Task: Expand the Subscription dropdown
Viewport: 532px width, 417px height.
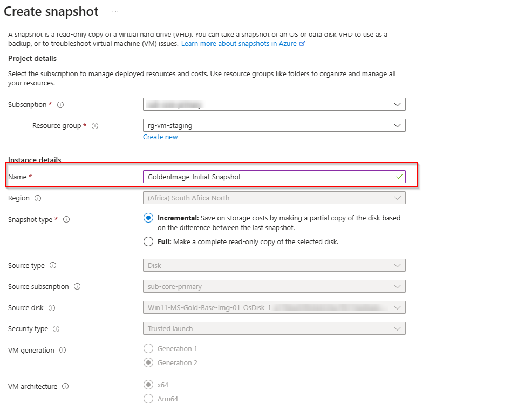Action: coord(274,104)
